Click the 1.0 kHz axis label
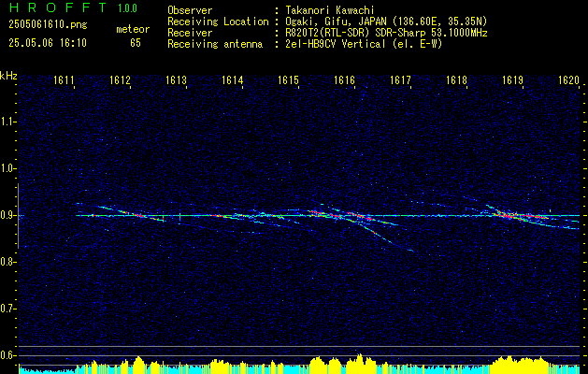Screen dimensions: 588x374 point(7,168)
